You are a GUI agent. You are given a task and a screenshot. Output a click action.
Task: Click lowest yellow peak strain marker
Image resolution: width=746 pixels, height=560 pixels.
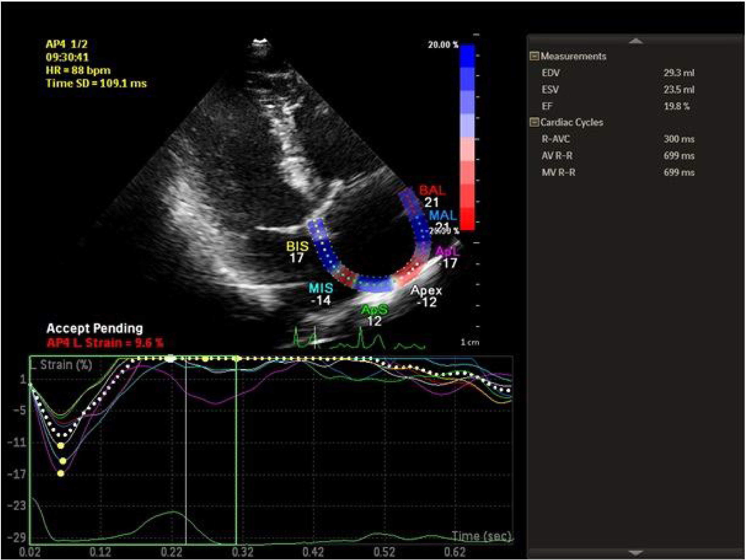[x=61, y=473]
